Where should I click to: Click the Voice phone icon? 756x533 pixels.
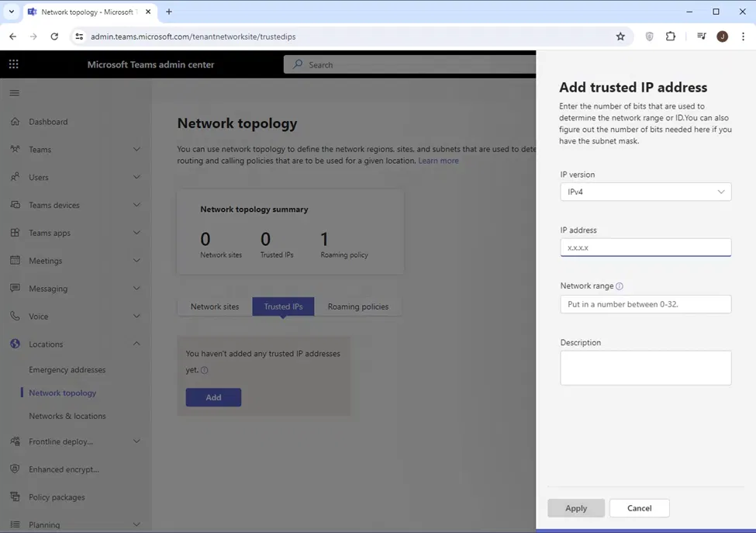pos(15,317)
